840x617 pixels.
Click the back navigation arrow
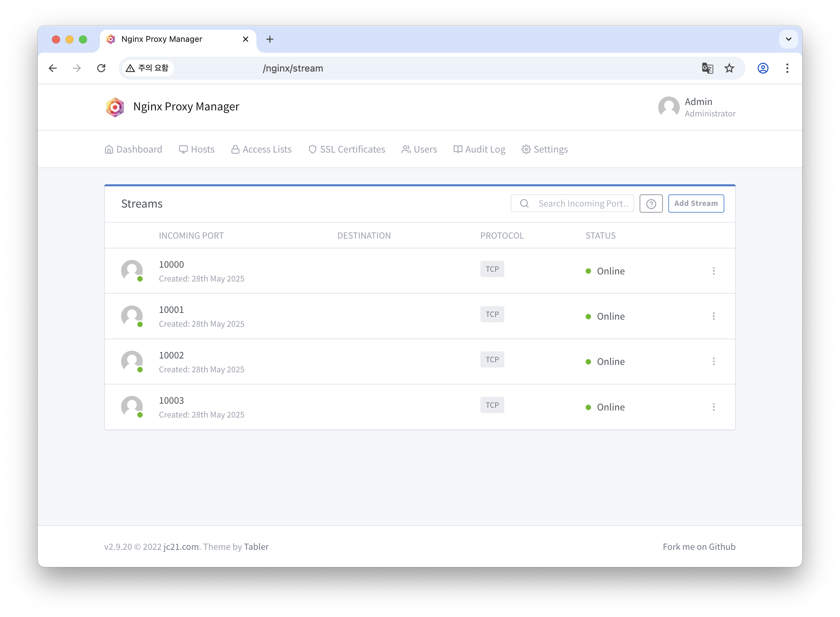pos(53,68)
